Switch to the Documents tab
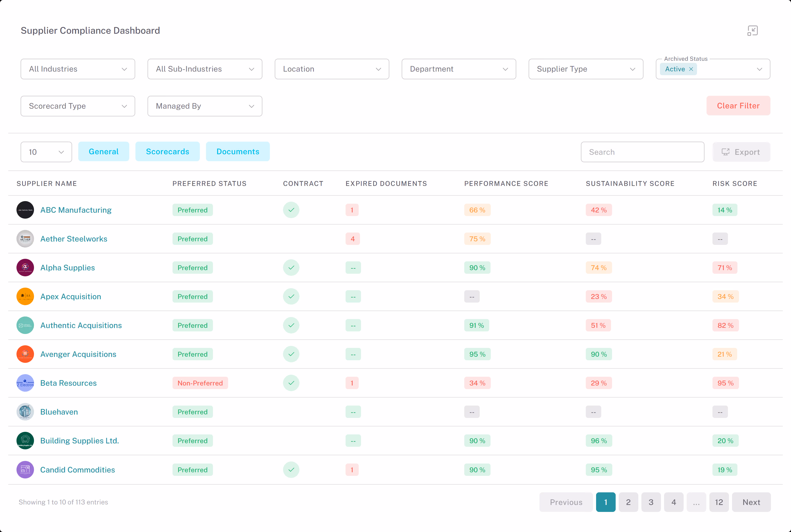Image resolution: width=791 pixels, height=532 pixels. click(238, 152)
